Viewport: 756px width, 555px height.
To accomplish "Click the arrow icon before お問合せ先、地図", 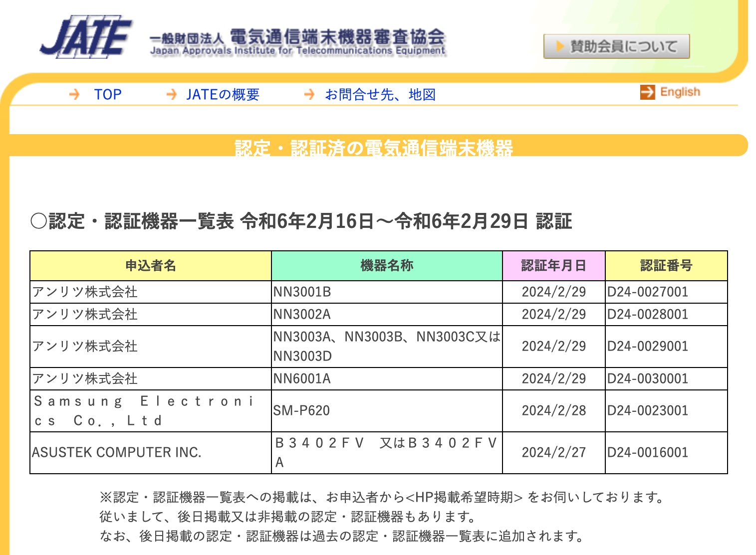I will 309,94.
